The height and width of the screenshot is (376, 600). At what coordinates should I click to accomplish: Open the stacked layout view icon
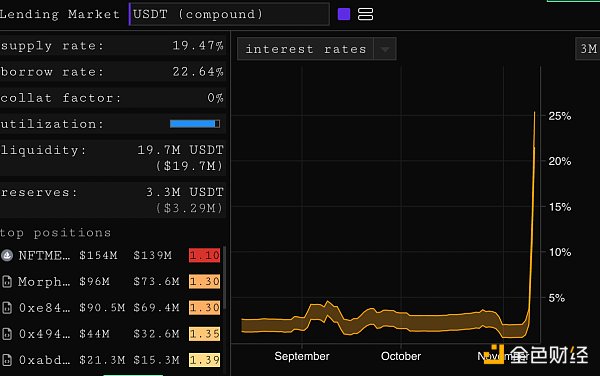pos(365,14)
